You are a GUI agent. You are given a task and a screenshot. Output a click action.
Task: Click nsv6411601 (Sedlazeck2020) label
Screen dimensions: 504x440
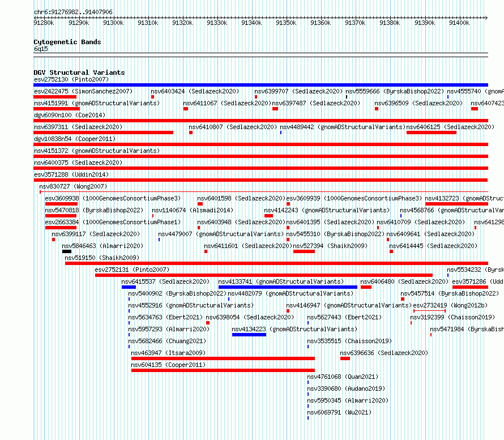[248, 246]
